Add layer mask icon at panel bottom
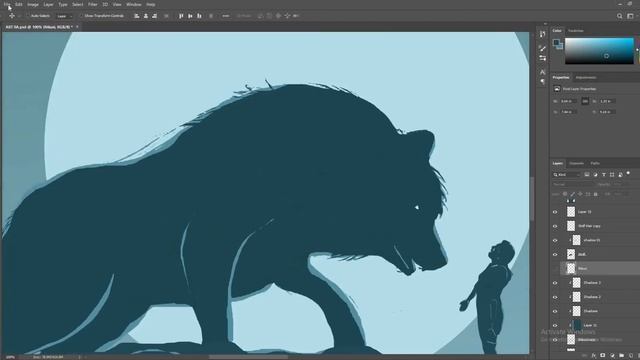Screen dimensions: 640x360 (603, 356)
